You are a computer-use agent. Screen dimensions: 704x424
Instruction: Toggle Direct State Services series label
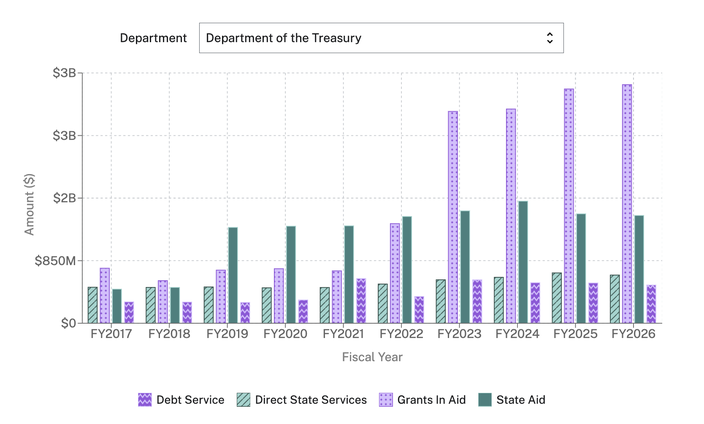(x=311, y=400)
